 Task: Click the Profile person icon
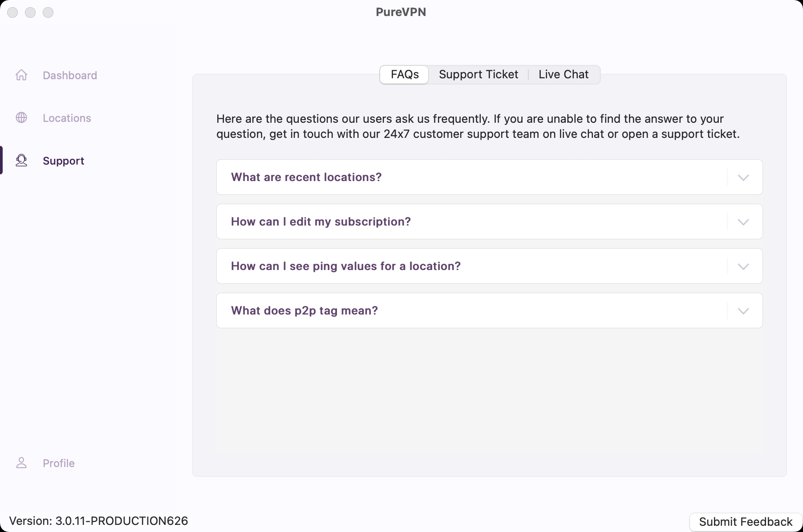click(x=21, y=463)
